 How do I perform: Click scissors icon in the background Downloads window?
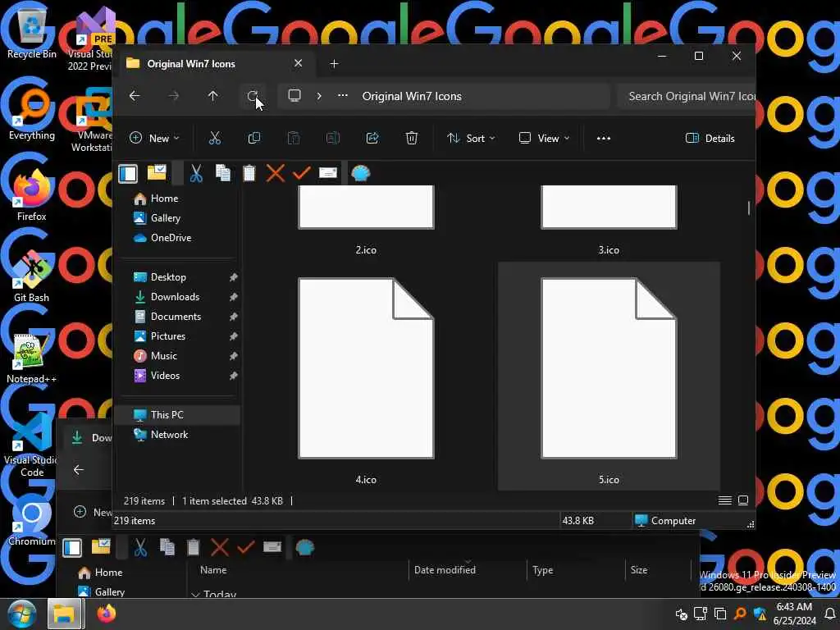(140, 547)
